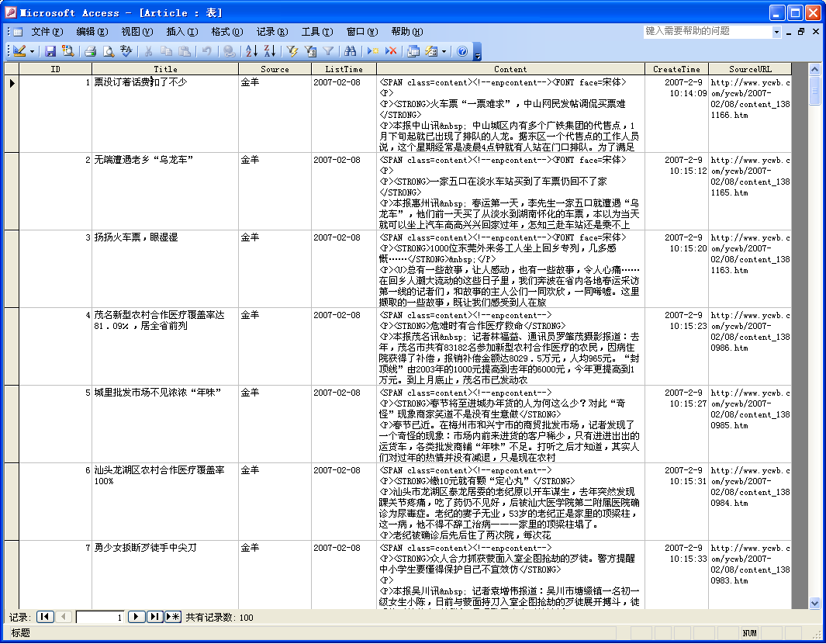Select the Content column header
826x644 pixels.
click(510, 69)
